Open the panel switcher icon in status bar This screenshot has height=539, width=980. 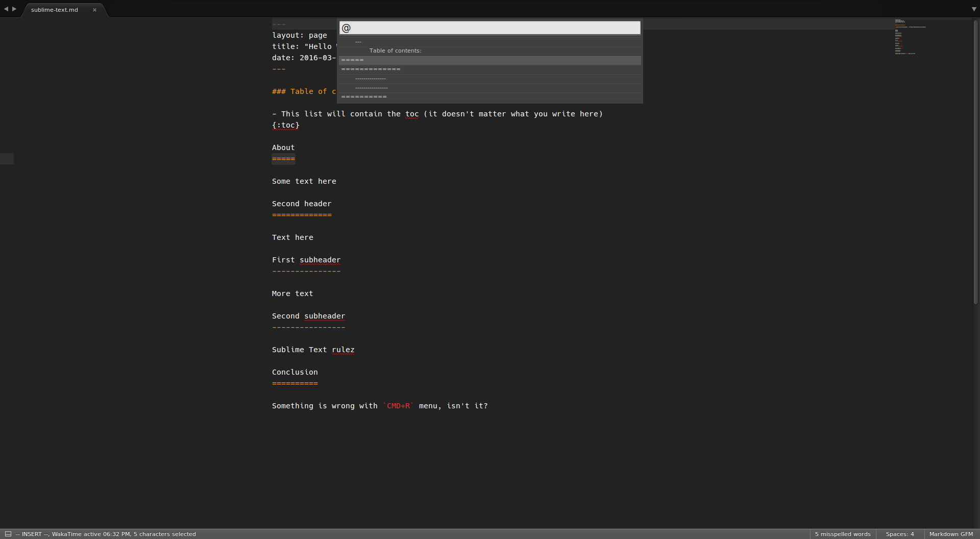[x=8, y=534]
